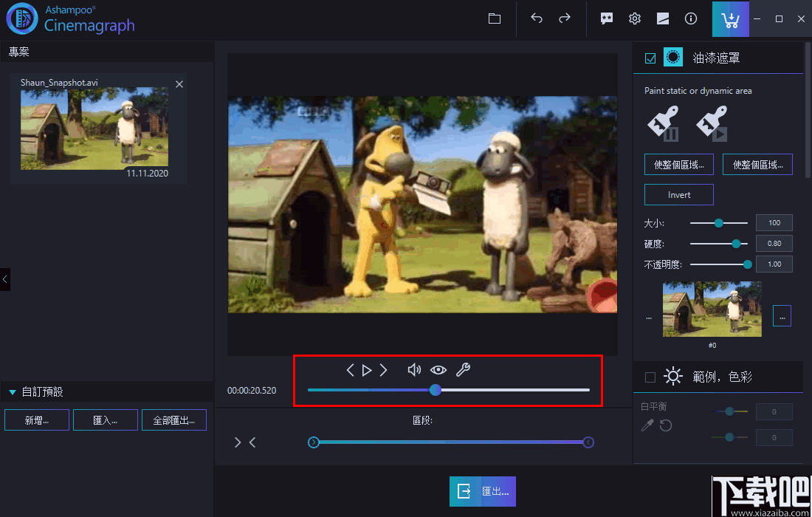The height and width of the screenshot is (517, 812).
Task: Open the feedback chat bubble icon
Action: pos(607,18)
